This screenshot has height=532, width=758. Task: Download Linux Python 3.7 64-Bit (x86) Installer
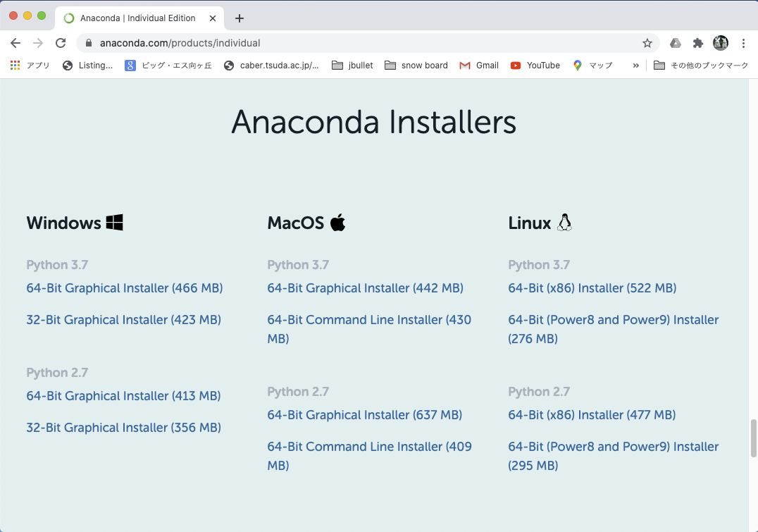[x=592, y=288]
